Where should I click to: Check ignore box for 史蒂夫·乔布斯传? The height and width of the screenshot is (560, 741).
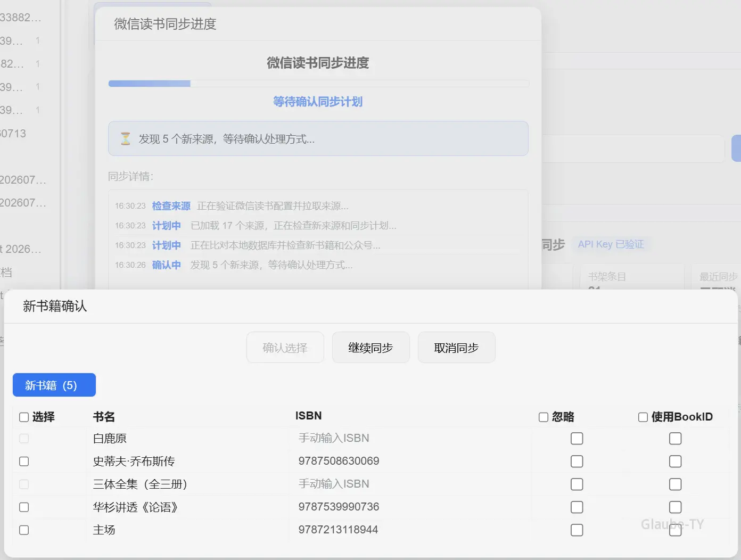pyautogui.click(x=577, y=462)
